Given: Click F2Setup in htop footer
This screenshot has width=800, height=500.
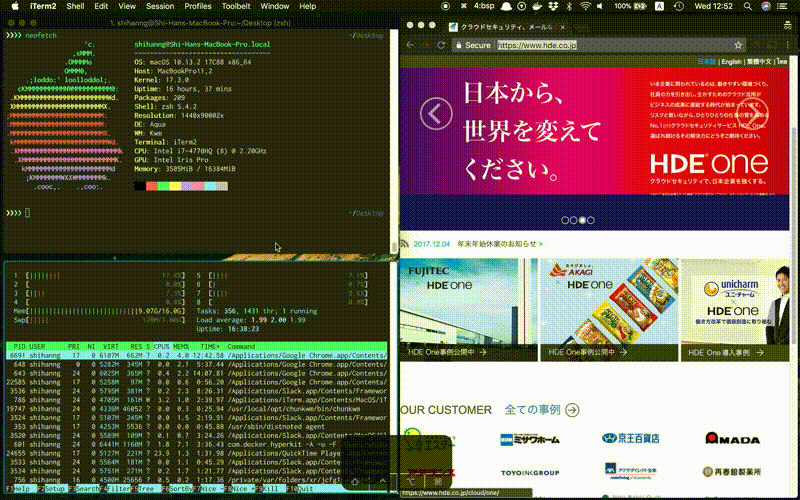Looking at the screenshot, I should click(51, 489).
